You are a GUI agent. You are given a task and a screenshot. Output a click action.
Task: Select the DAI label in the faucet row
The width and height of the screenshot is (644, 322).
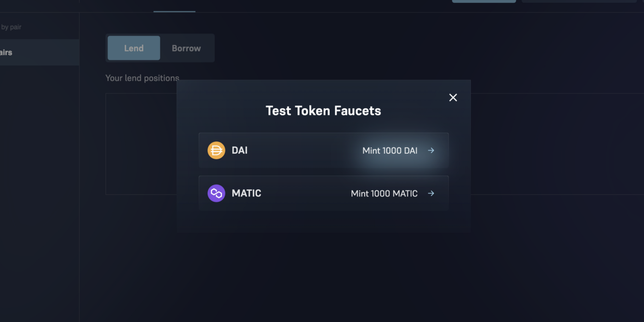point(240,150)
